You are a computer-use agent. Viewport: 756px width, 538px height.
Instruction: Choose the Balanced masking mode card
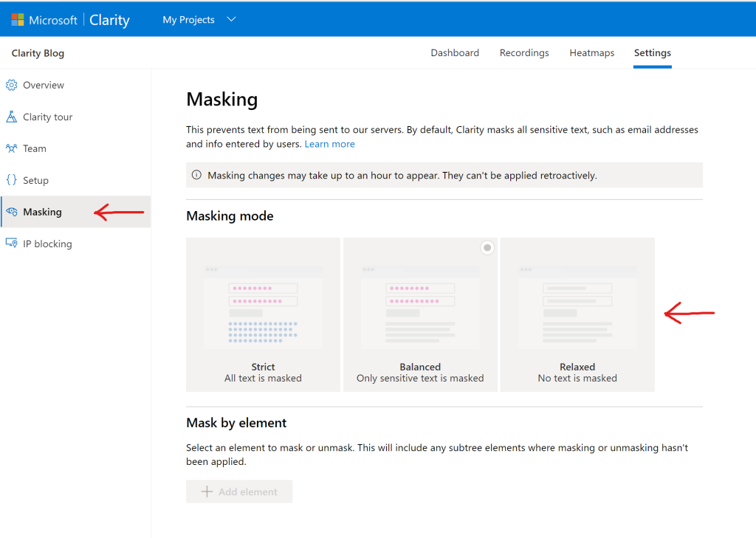pyautogui.click(x=420, y=314)
